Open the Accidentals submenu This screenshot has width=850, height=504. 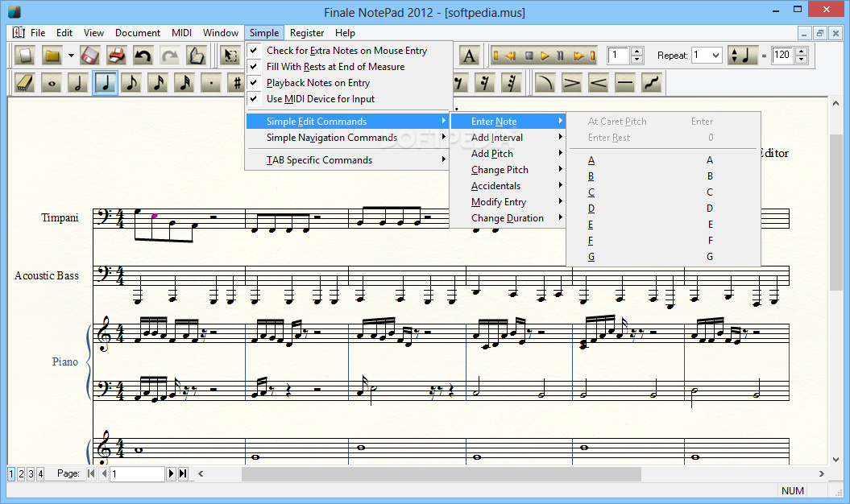[508, 186]
